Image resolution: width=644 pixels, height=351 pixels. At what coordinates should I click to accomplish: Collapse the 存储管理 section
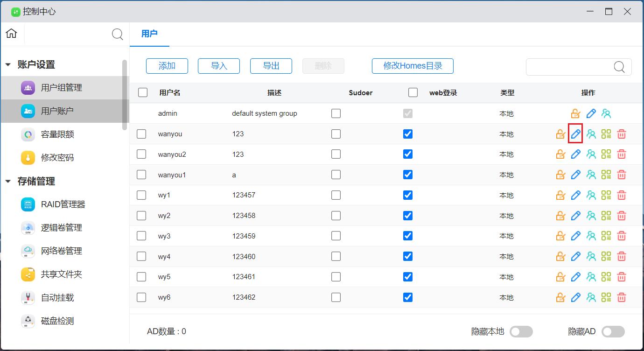8,182
